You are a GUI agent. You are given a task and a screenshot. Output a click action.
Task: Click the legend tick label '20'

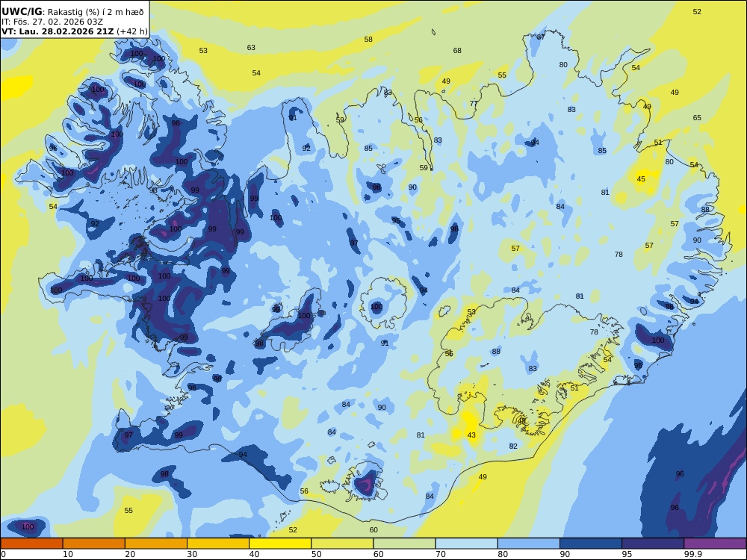point(130,554)
